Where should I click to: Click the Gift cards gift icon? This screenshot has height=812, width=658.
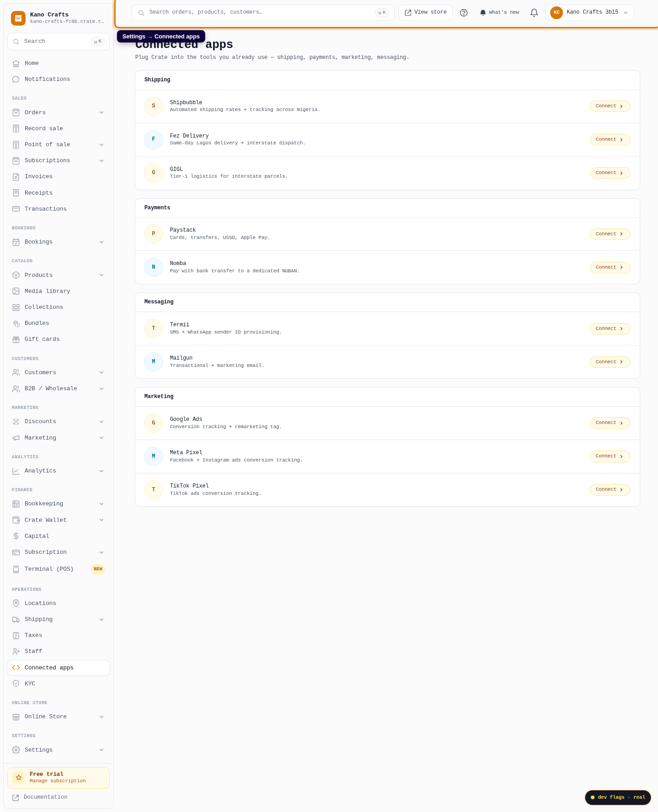tap(16, 340)
